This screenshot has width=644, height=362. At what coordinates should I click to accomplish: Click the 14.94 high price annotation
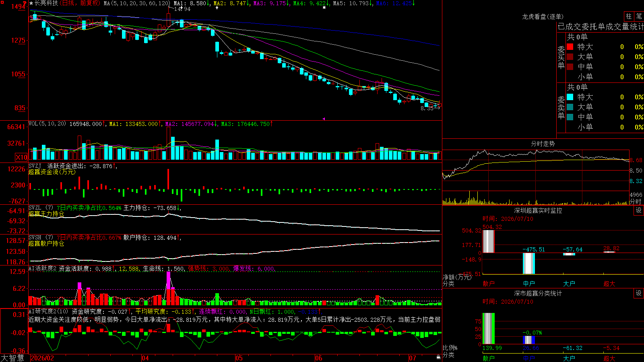pos(182,9)
